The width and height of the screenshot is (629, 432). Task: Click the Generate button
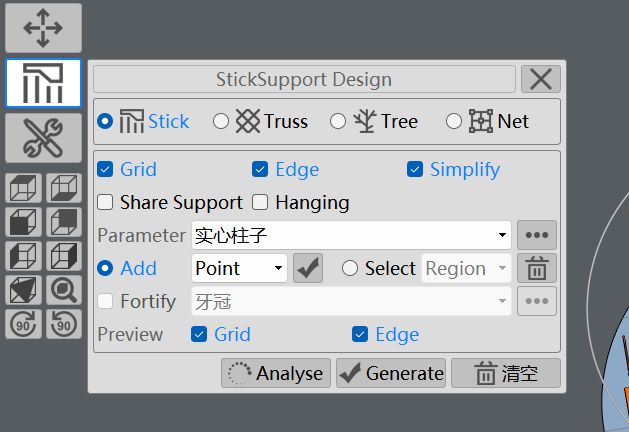390,374
